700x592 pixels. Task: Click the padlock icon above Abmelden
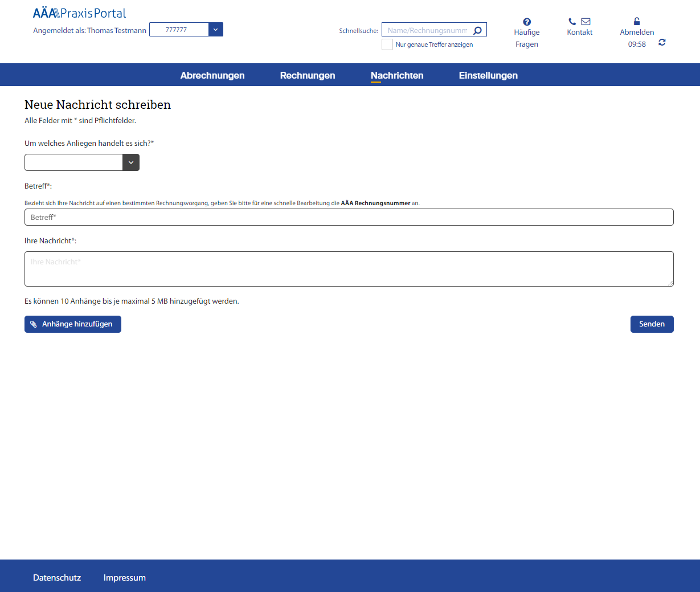pos(637,21)
